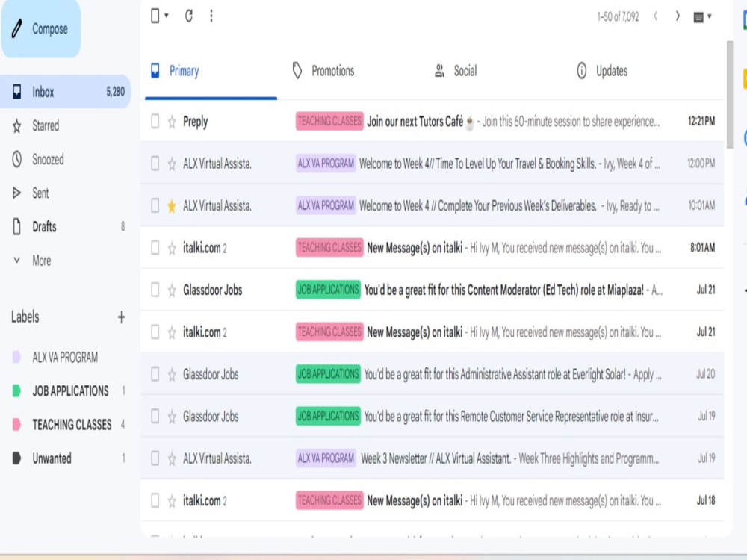747x560 pixels.
Task: Star the 8:01 AM italki.com email
Action: tap(172, 248)
